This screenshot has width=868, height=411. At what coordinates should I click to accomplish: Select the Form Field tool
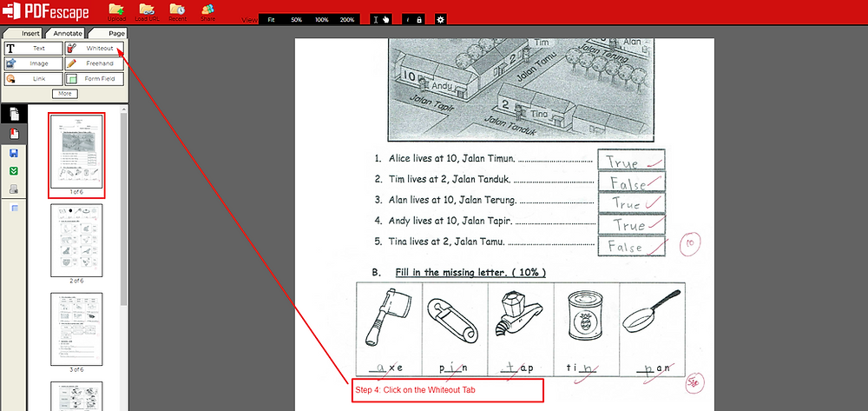pyautogui.click(x=94, y=79)
